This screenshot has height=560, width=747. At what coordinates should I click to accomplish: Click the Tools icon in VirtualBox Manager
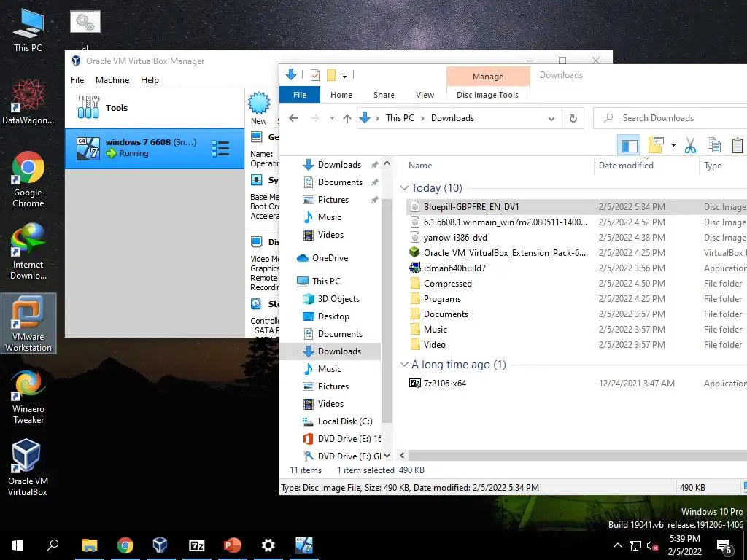88,107
